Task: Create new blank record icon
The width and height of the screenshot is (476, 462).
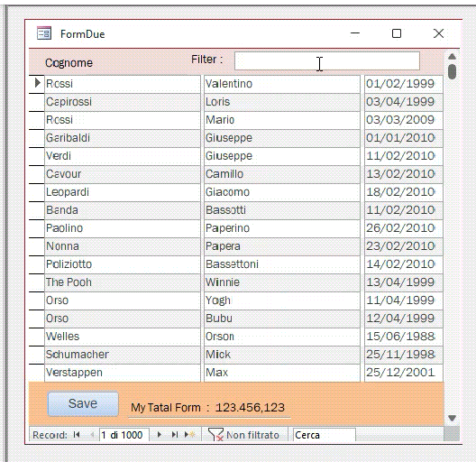Action: tap(190, 435)
